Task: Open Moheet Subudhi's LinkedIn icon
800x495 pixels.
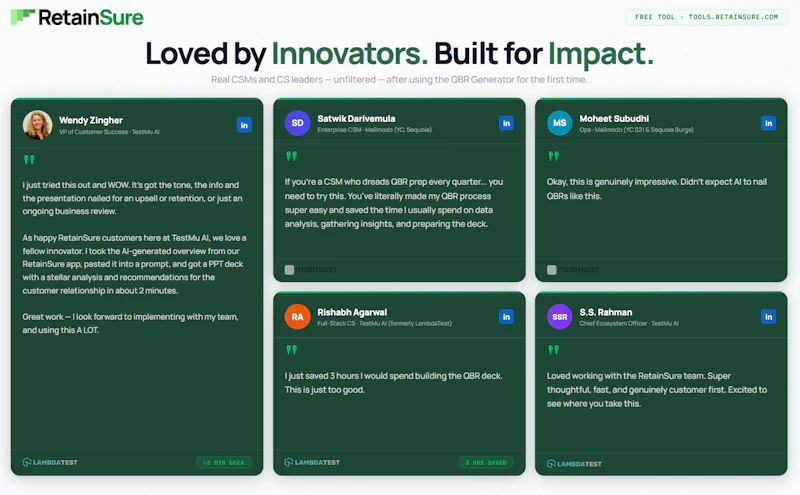Action: pyautogui.click(x=768, y=123)
